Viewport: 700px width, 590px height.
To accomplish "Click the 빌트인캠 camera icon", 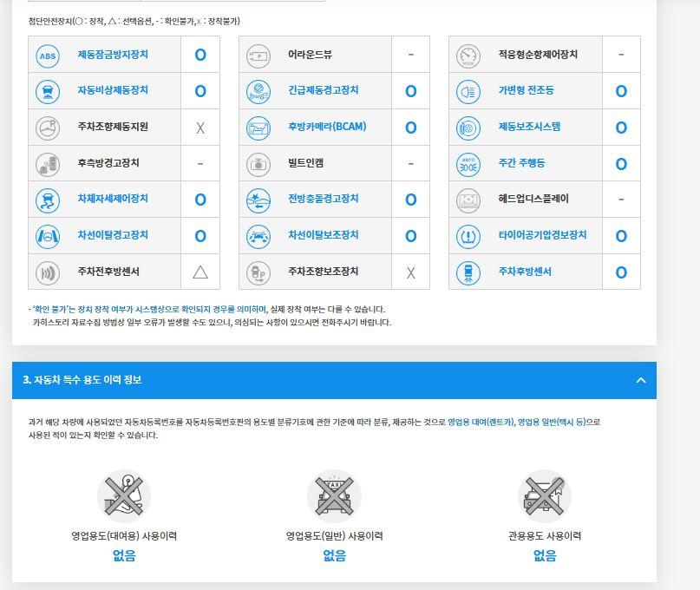I will (x=258, y=164).
